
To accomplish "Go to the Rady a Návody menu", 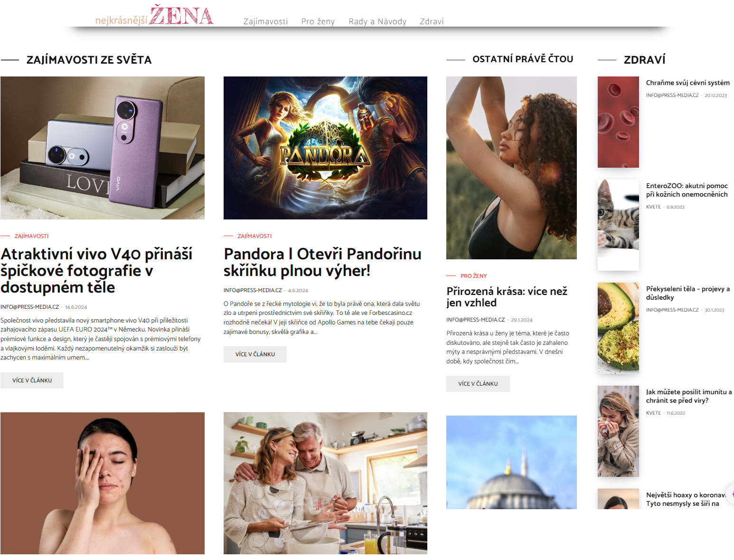I will tap(377, 21).
